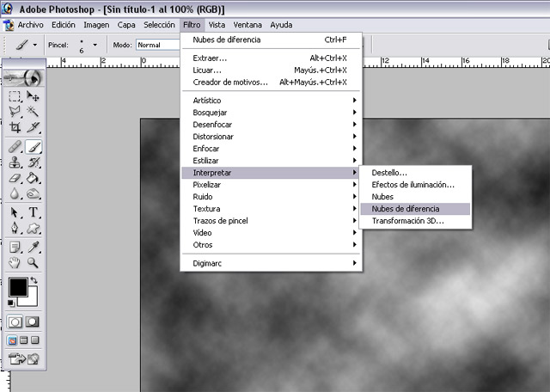Switch to Quick Mask mode
The width and height of the screenshot is (550, 392).
pos(33,322)
